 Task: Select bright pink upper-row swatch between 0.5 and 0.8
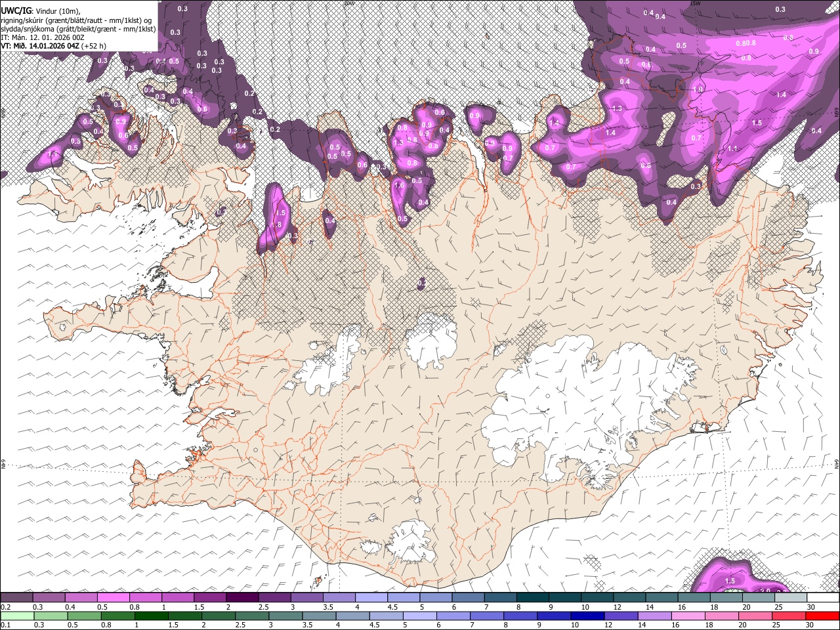[113, 597]
